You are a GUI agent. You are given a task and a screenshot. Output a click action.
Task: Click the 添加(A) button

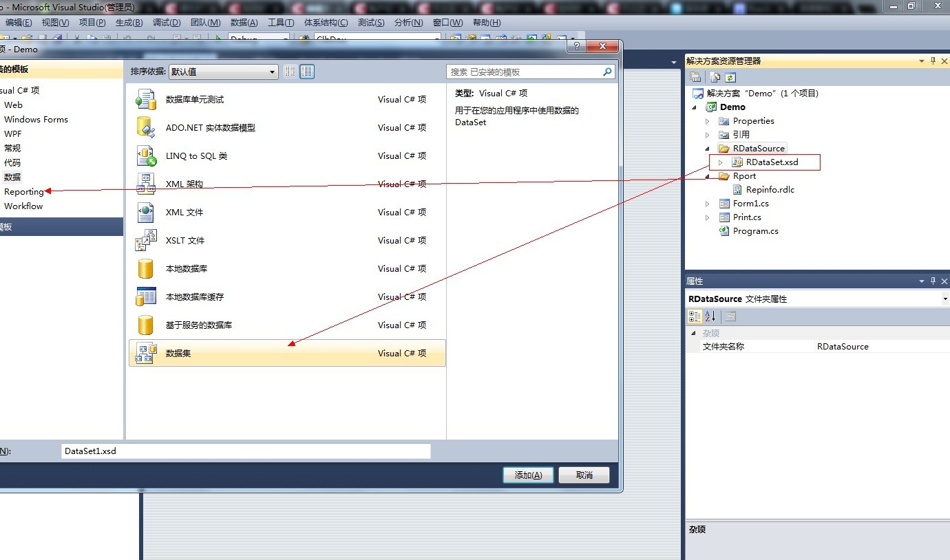click(x=528, y=475)
